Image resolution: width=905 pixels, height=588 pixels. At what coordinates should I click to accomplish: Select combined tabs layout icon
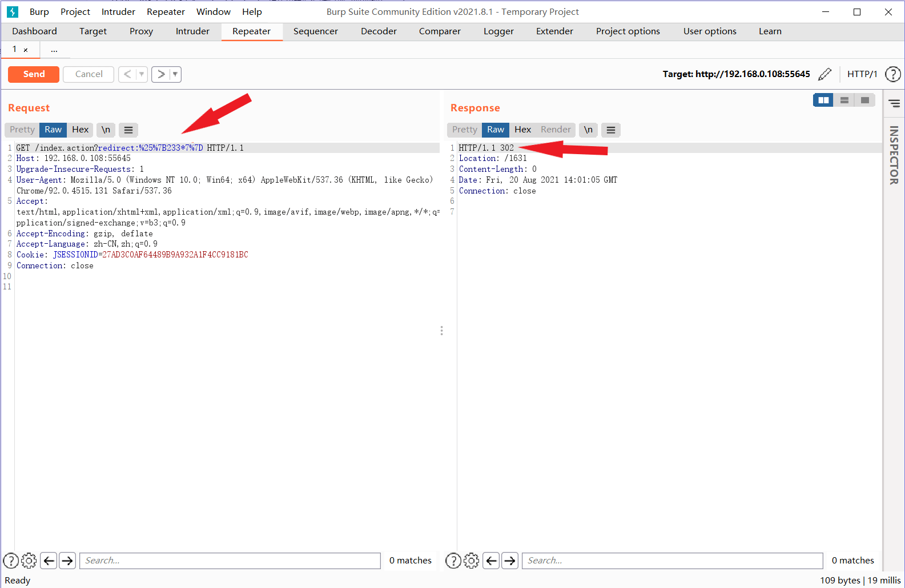(864, 100)
